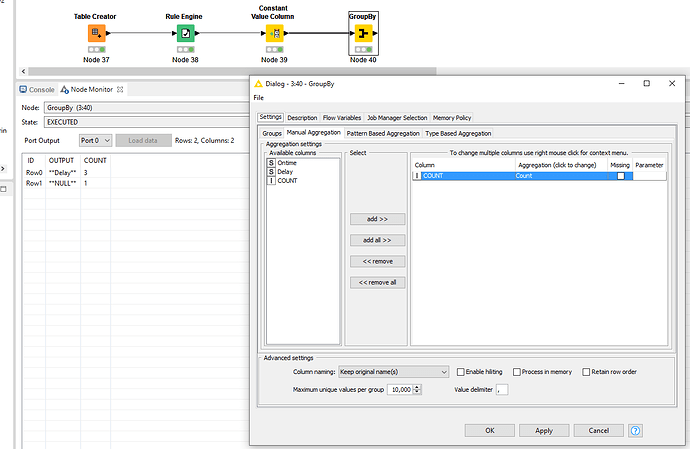690x449 pixels.
Task: Click the << remove button
Action: (378, 261)
